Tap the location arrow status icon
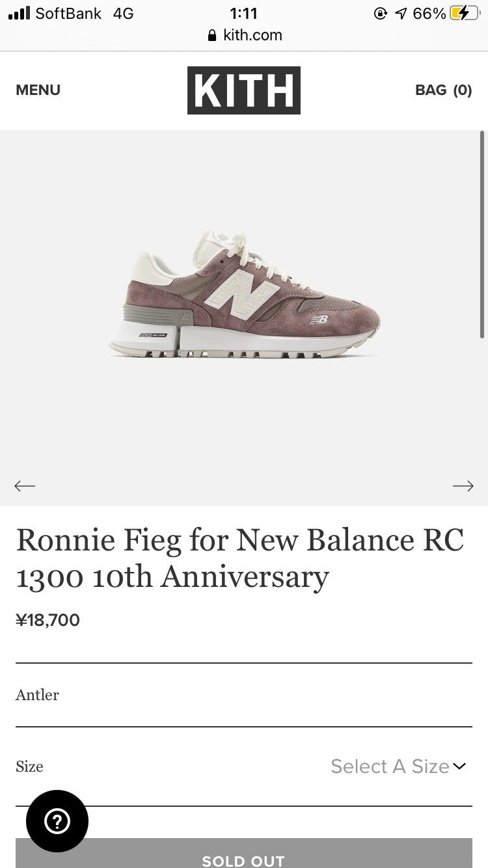The height and width of the screenshot is (868, 488). click(x=400, y=14)
